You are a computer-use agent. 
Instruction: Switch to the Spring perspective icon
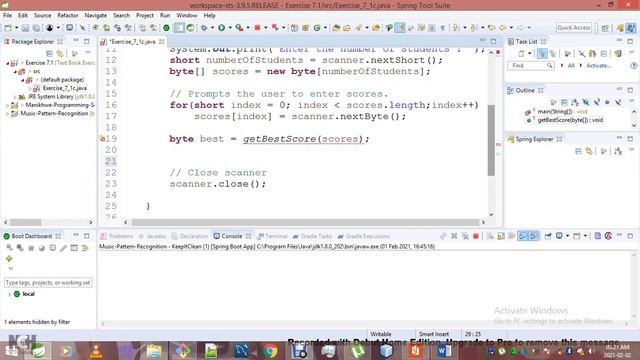point(620,28)
